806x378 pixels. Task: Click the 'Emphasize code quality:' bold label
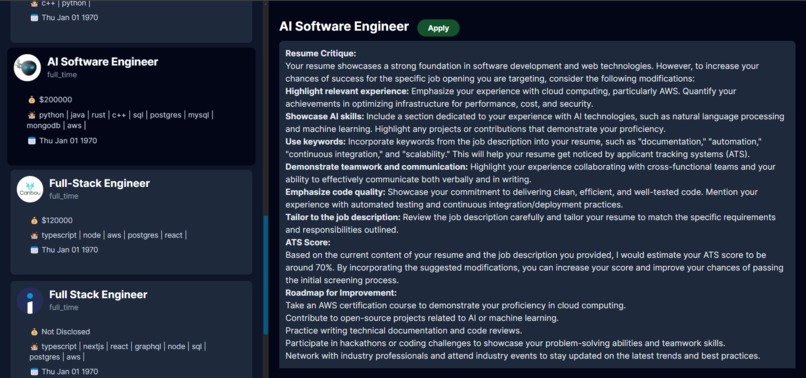335,192
